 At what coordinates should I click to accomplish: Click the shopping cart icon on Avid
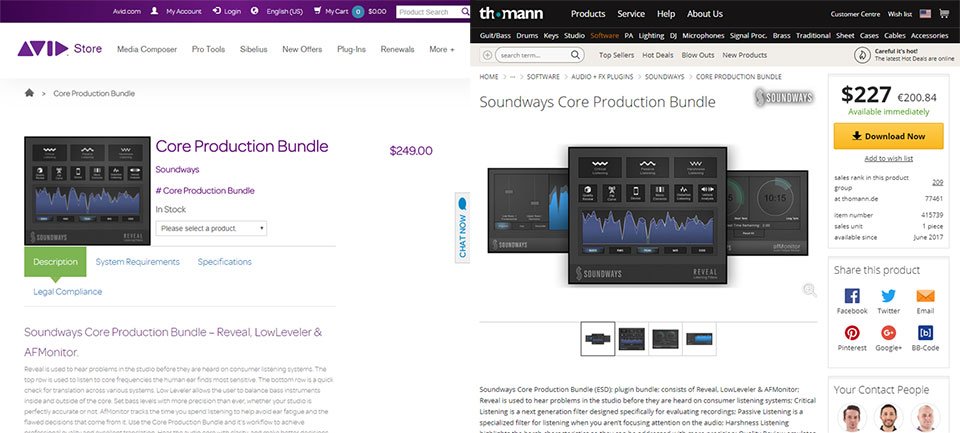tap(317, 11)
